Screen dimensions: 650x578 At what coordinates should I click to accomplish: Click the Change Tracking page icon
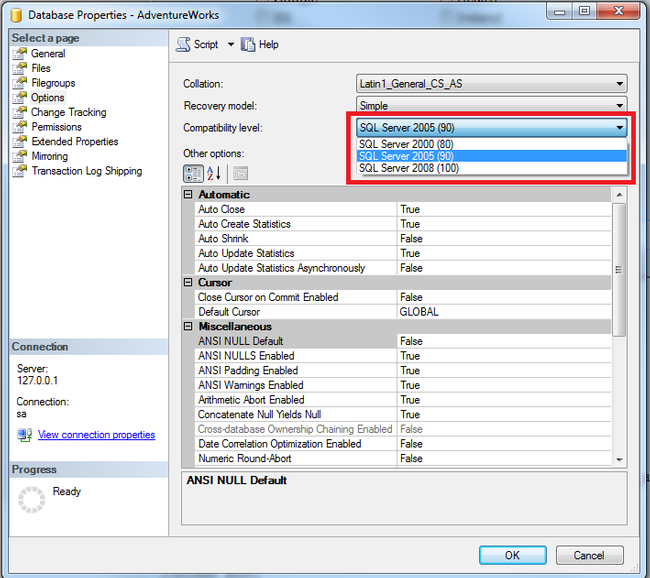click(x=19, y=112)
